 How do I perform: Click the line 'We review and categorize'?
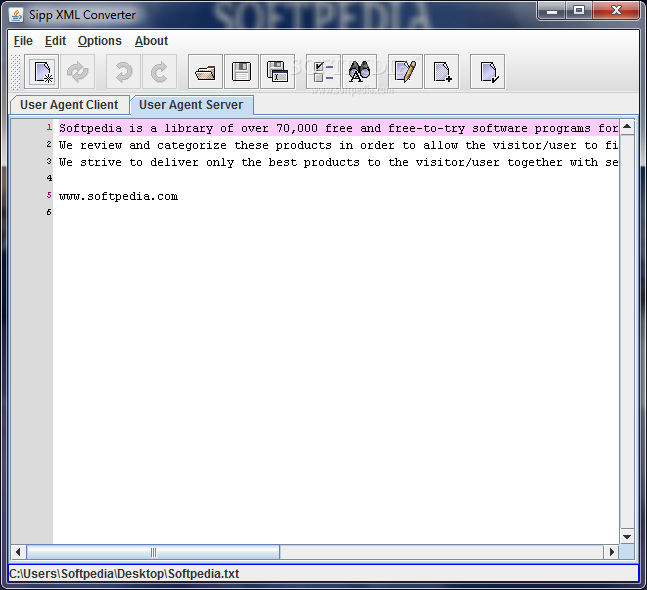pos(338,145)
